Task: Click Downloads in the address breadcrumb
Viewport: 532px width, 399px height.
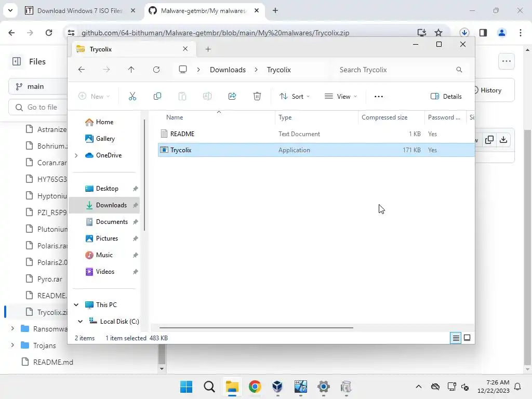Action: click(x=228, y=70)
